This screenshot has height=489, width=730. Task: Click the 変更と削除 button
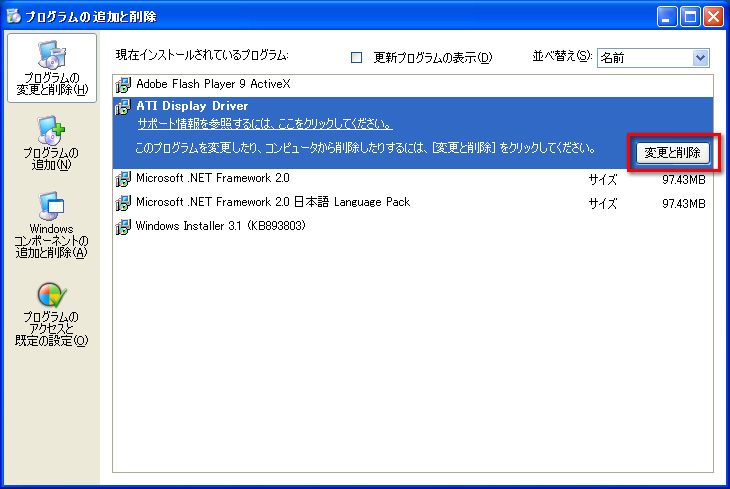[673, 153]
